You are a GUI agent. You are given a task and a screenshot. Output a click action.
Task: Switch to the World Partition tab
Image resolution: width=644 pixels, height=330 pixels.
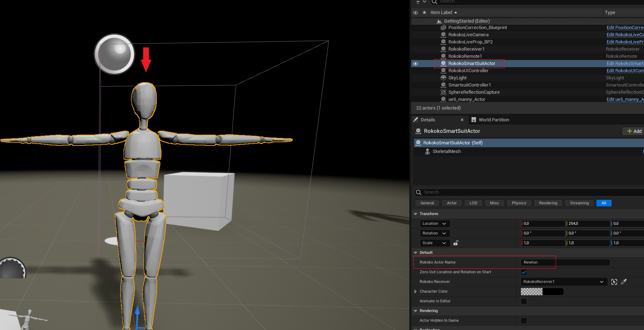click(x=494, y=120)
